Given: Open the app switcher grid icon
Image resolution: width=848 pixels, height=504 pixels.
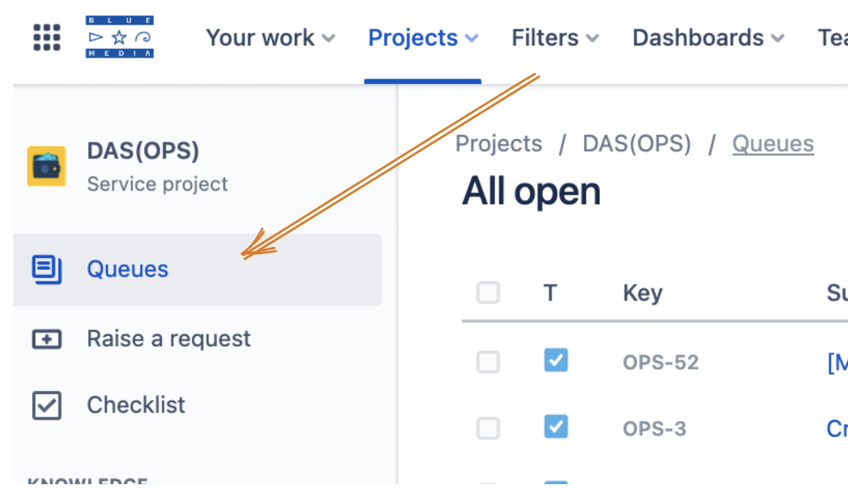Looking at the screenshot, I should click(x=47, y=38).
